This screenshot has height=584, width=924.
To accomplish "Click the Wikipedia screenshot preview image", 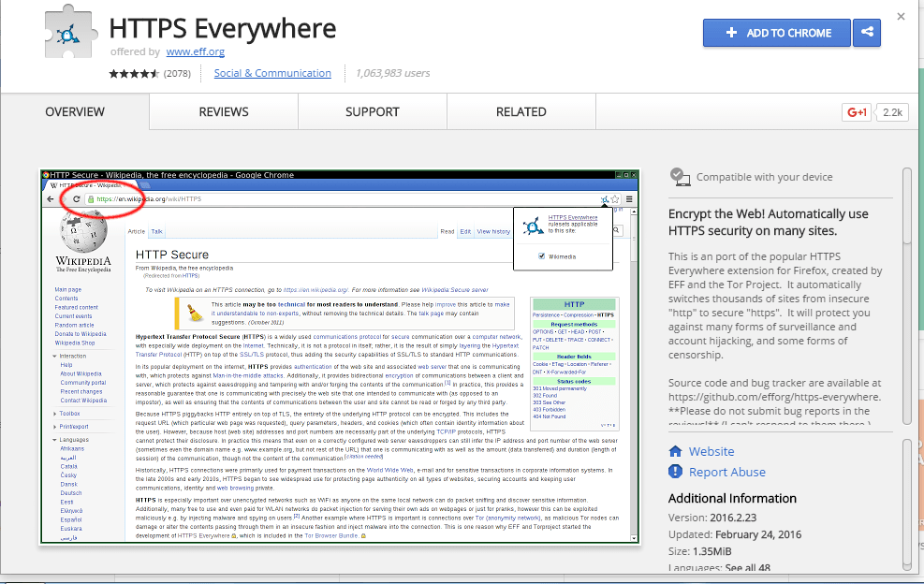I will 340,357.
